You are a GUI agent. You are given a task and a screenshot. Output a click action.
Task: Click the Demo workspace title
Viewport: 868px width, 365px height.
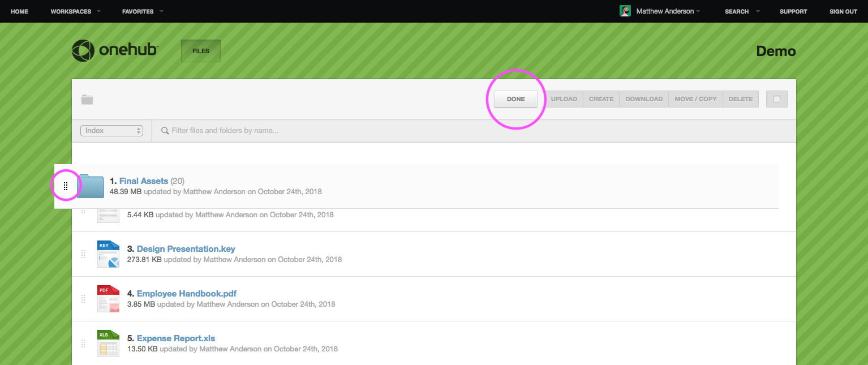(776, 51)
